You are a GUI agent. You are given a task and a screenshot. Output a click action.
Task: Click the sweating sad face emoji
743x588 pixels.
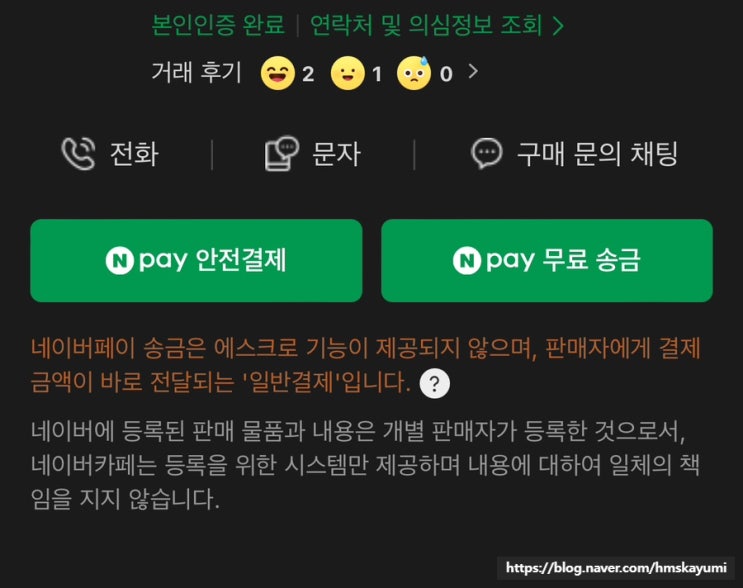point(414,73)
